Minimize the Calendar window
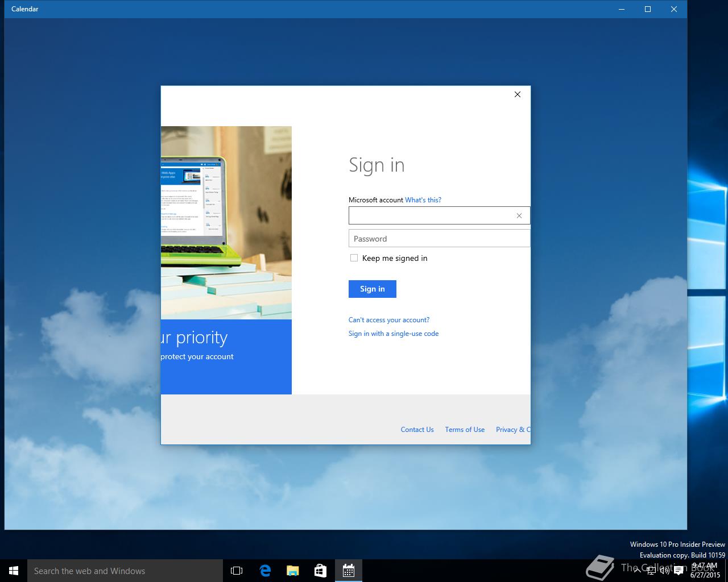Image resolution: width=728 pixels, height=582 pixels. [622, 9]
